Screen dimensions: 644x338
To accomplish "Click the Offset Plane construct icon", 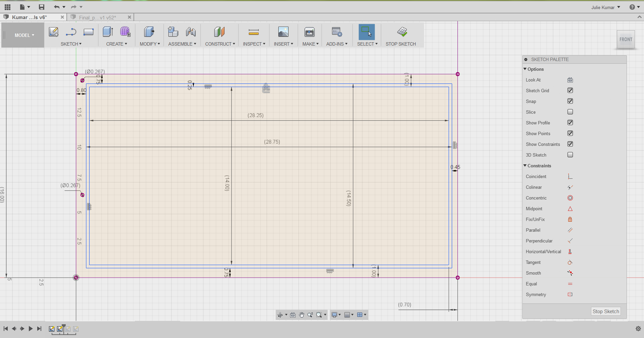I will point(219,32).
